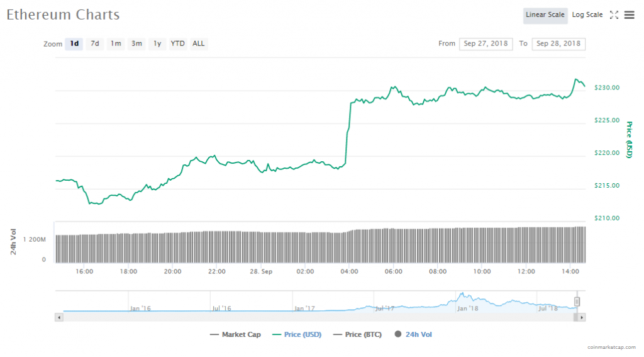This screenshot has width=644, height=357.
Task: Open the hamburger chart menu
Action: pyautogui.click(x=629, y=15)
